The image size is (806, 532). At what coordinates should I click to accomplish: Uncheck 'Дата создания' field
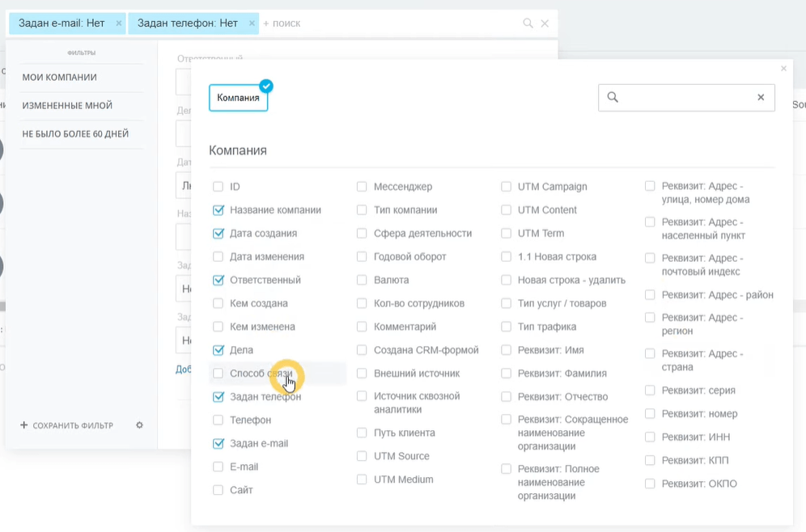click(x=218, y=233)
